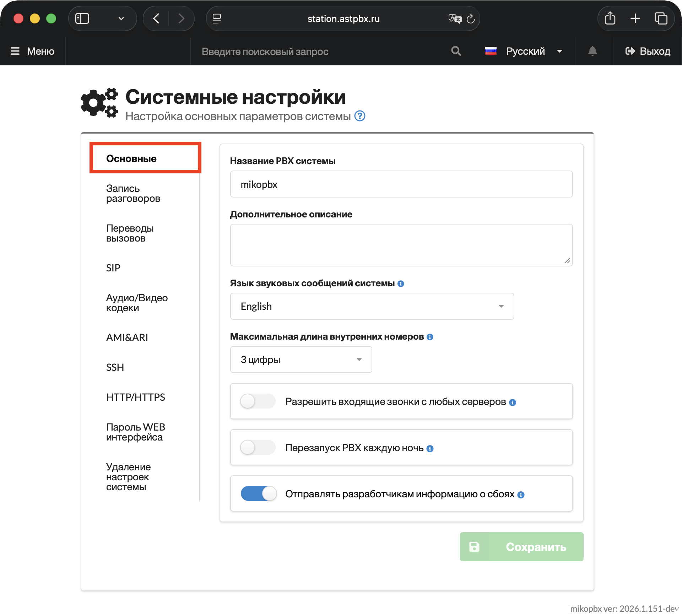This screenshot has height=616, width=682.
Task: Click info icon beside maximum extension length
Action: coord(430,337)
